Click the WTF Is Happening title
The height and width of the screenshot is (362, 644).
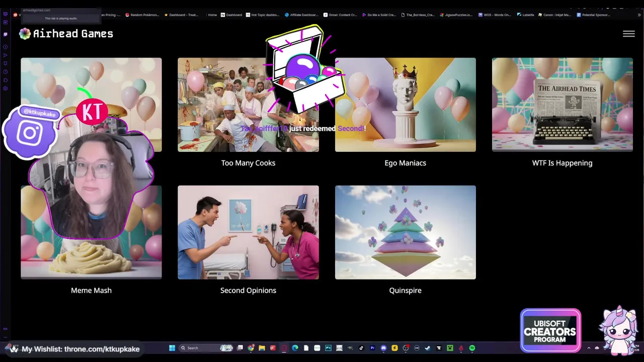click(562, 163)
